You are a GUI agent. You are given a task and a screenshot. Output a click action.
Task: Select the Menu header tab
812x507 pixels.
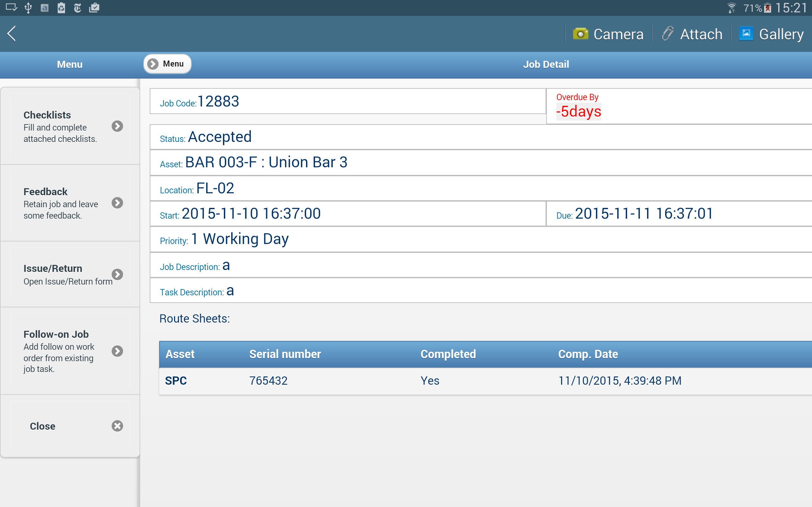click(70, 64)
